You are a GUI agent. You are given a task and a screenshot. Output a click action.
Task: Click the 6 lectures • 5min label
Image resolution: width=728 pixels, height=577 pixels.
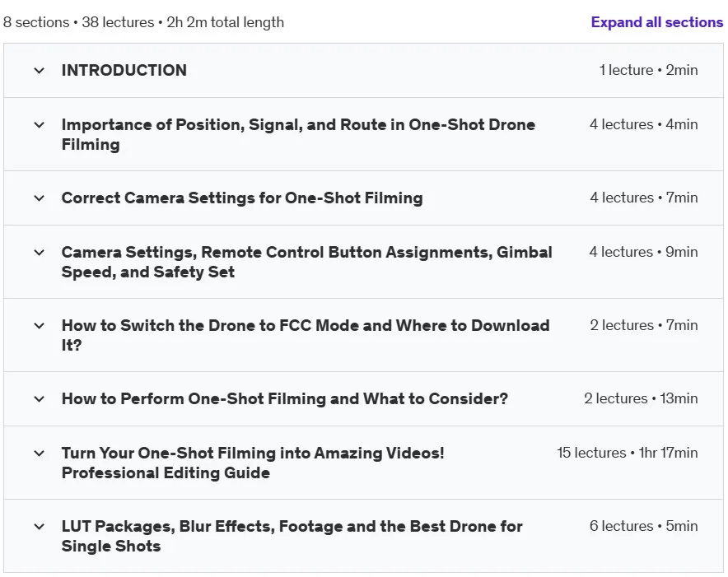coord(643,526)
